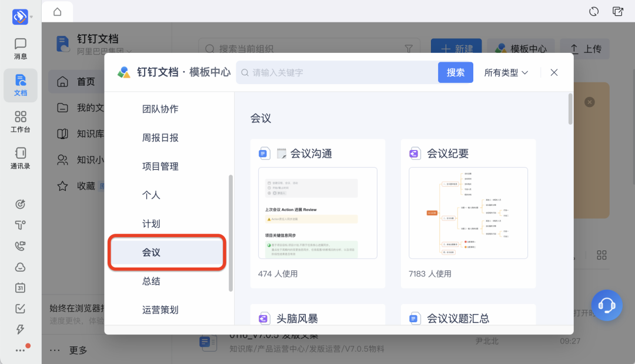
Task: Click the calendar icon in left sidebar
Action: (21, 288)
